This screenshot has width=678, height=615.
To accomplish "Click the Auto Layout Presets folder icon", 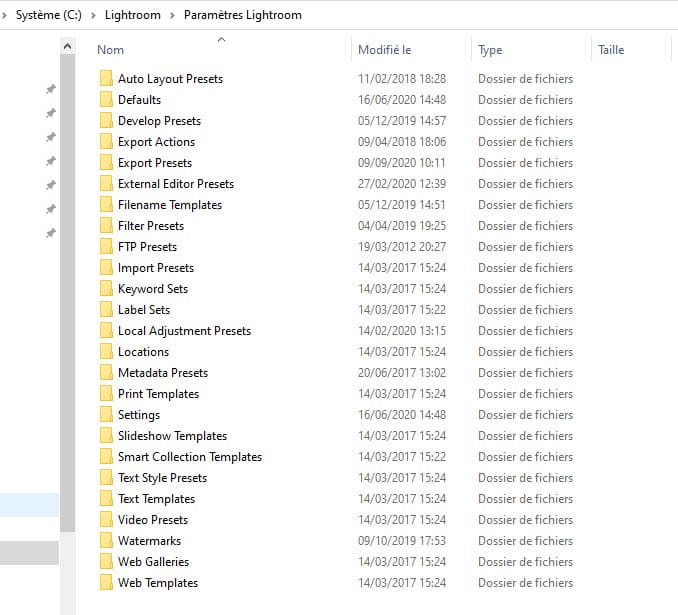I will tap(106, 79).
